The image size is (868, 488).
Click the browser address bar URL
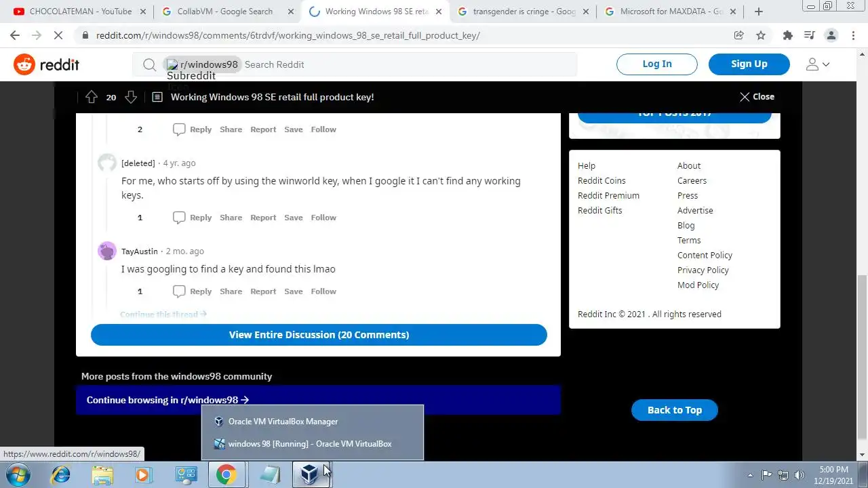[288, 35]
